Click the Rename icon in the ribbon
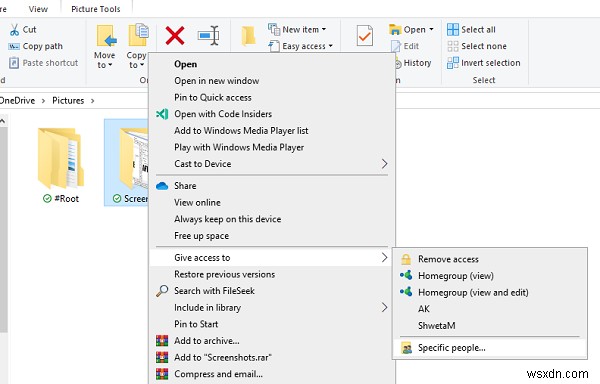 tap(209, 36)
